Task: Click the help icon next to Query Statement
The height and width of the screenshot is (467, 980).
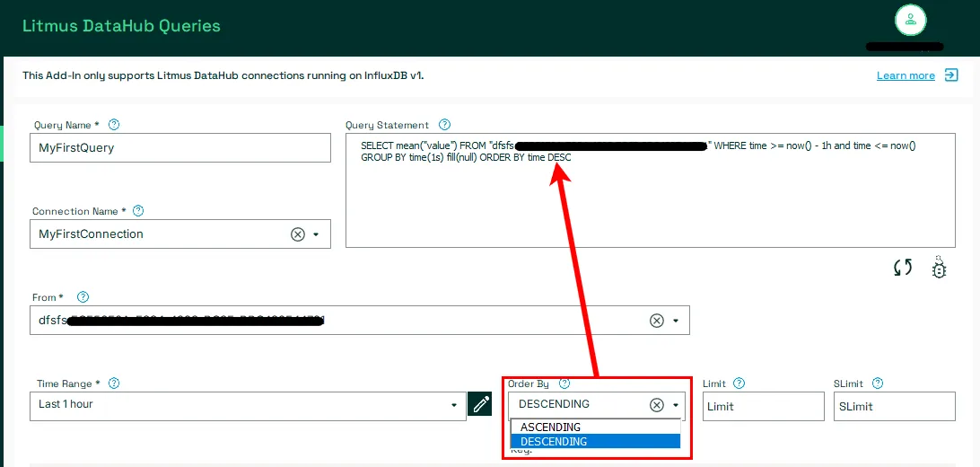Action: (444, 125)
